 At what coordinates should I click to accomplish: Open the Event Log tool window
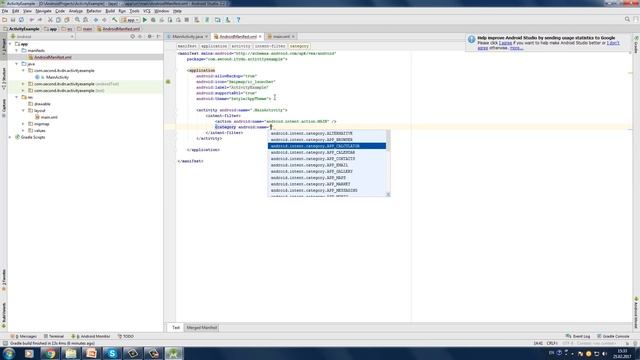tap(578, 336)
